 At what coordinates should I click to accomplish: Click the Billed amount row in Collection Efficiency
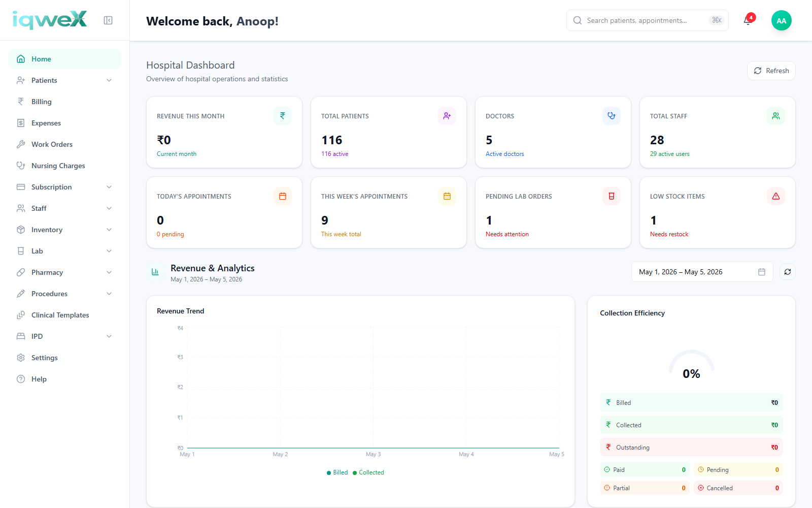[691, 402]
